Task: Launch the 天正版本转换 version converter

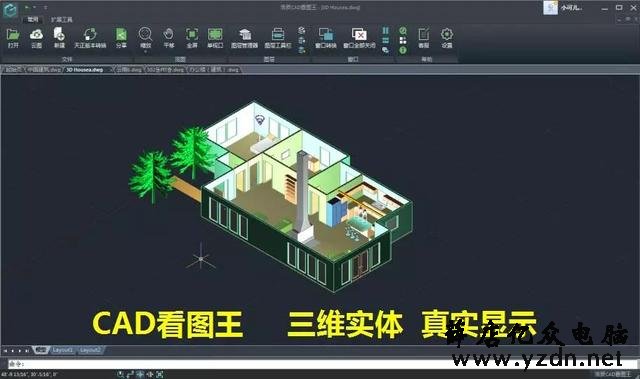Action: (90, 34)
